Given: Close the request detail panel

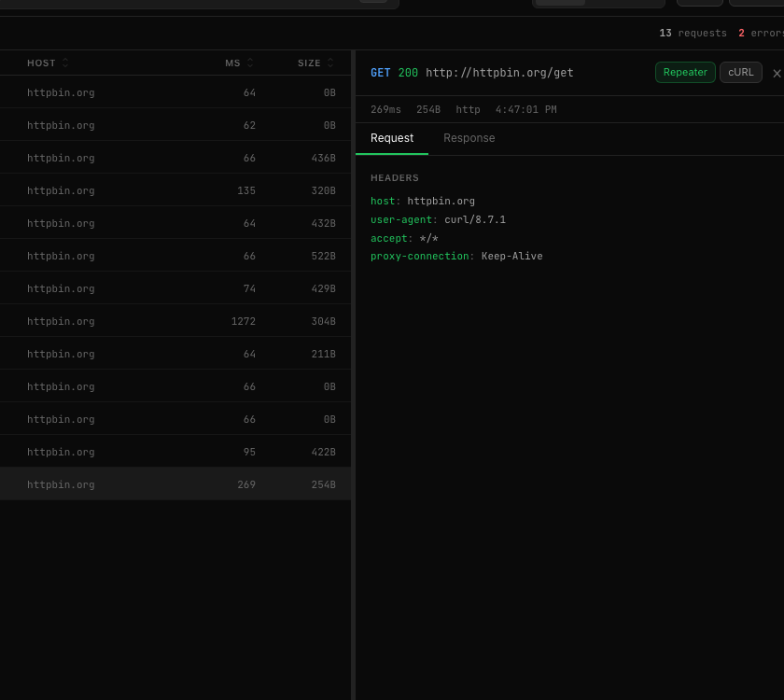Looking at the screenshot, I should (777, 73).
